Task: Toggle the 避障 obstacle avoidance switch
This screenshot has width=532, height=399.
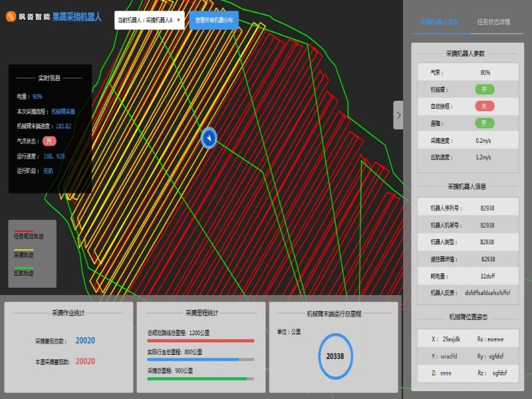Action: click(485, 123)
